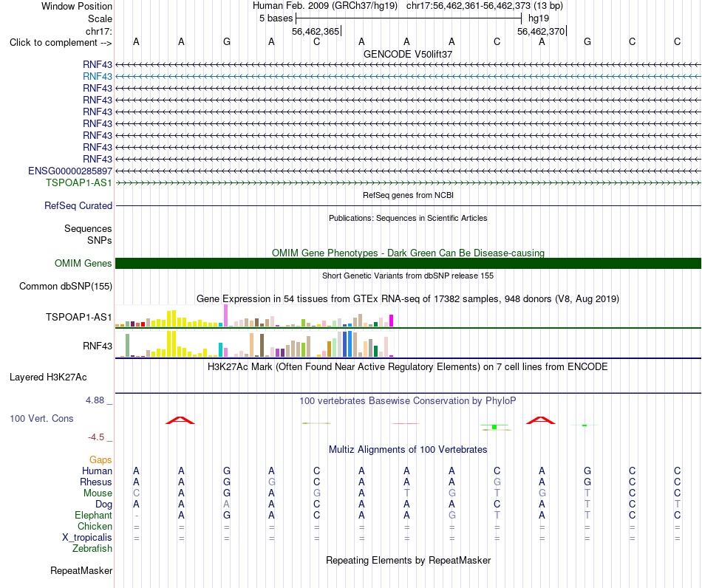Image resolution: width=702 pixels, height=588 pixels.
Task: Click the chr17: label on the left
Action: tap(99, 31)
